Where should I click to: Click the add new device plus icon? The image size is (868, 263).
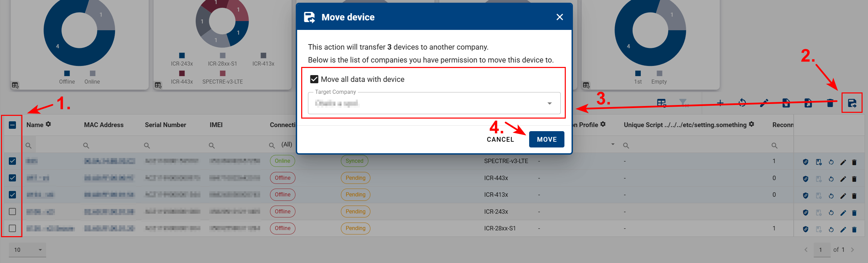[720, 103]
